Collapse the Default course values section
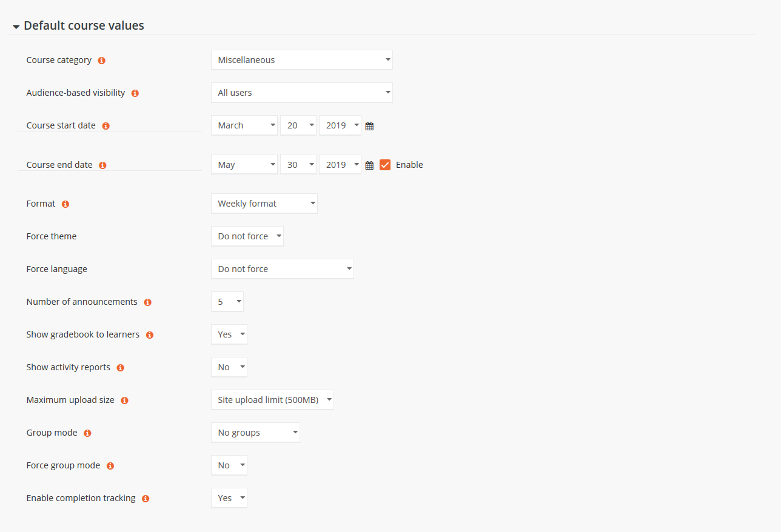Image resolution: width=781 pixels, height=532 pixels. (15, 25)
